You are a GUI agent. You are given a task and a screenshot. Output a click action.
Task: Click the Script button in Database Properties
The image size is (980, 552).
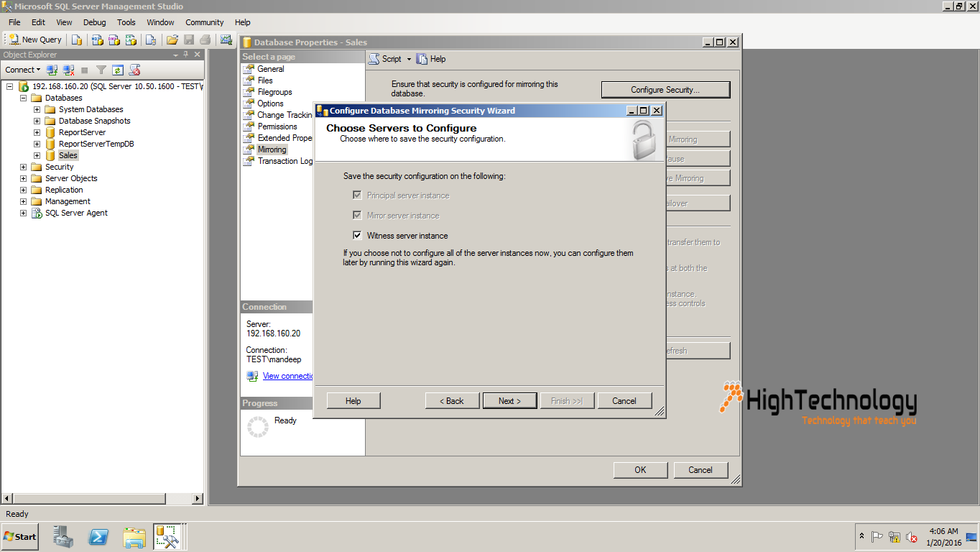[x=386, y=59]
